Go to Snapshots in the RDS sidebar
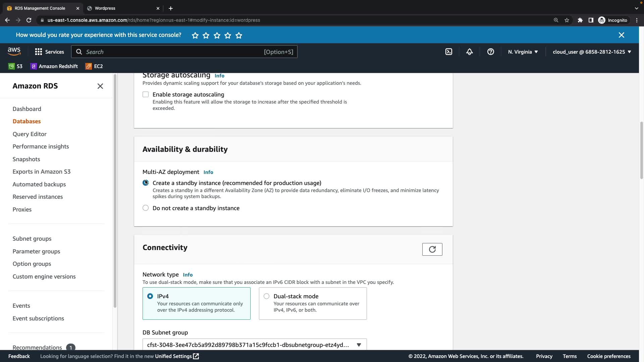 coord(26,159)
